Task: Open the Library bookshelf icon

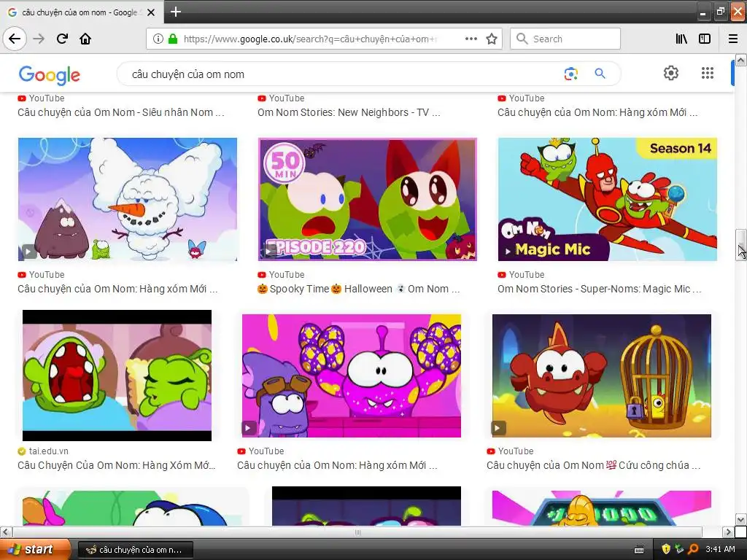Action: click(x=681, y=39)
